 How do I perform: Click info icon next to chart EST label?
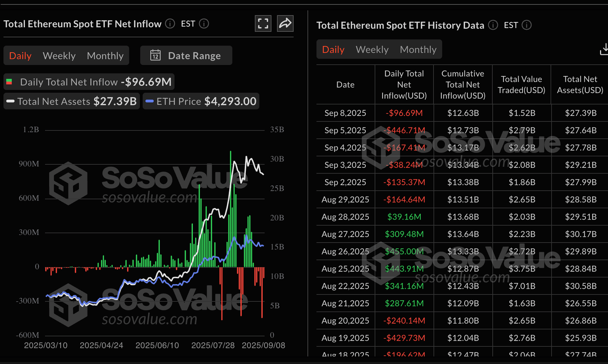tap(204, 24)
